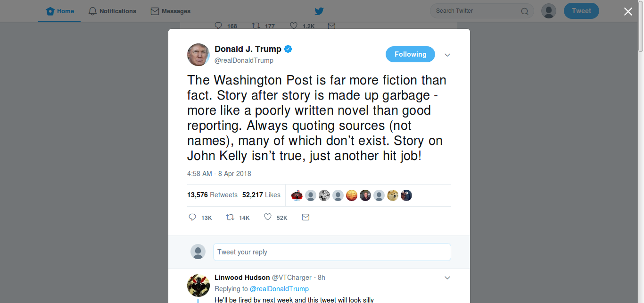Click the first liker's avatar thumbnail
Screen dimensions: 644x303
(297, 195)
